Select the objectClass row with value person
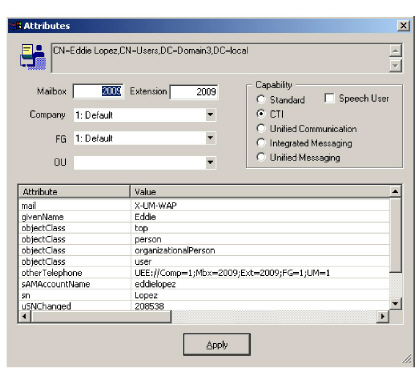The width and height of the screenshot is (420, 382). 204,239
